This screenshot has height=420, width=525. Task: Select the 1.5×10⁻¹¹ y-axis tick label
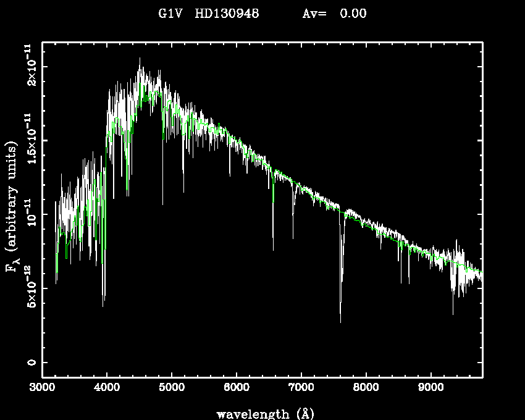[29, 140]
